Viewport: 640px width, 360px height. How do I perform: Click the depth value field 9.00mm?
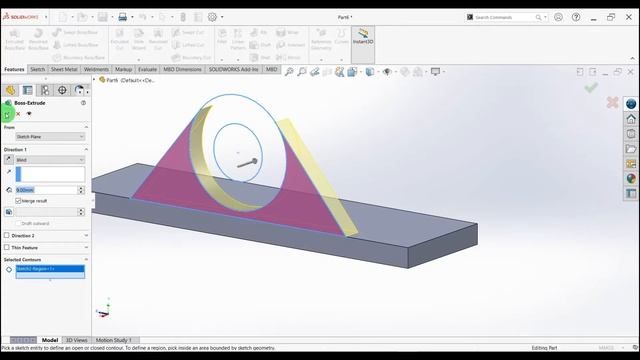46,190
